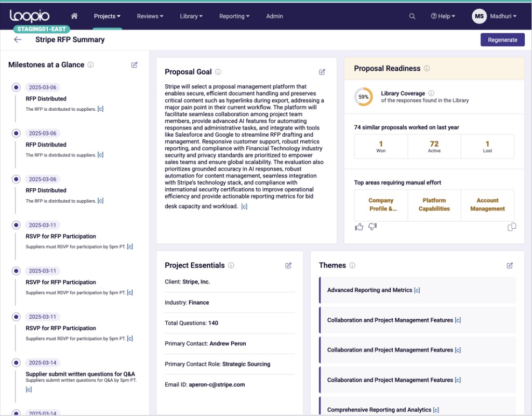Open Madhuri account dropdown
Screen dimensions: 532x416
tap(503, 16)
